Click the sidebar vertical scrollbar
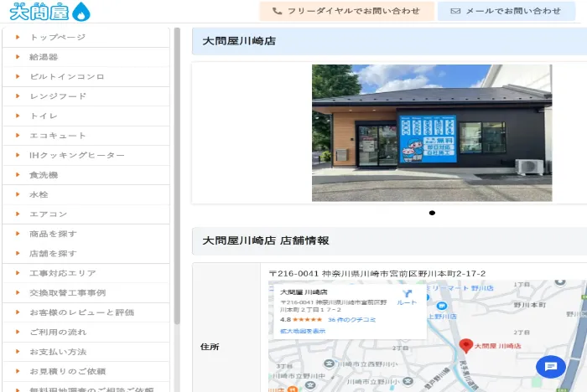 click(x=176, y=168)
